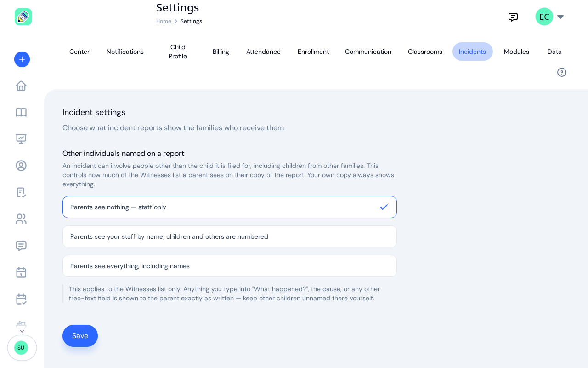Click the Settings breadcrumb text
This screenshot has width=588, height=368.
coord(191,21)
